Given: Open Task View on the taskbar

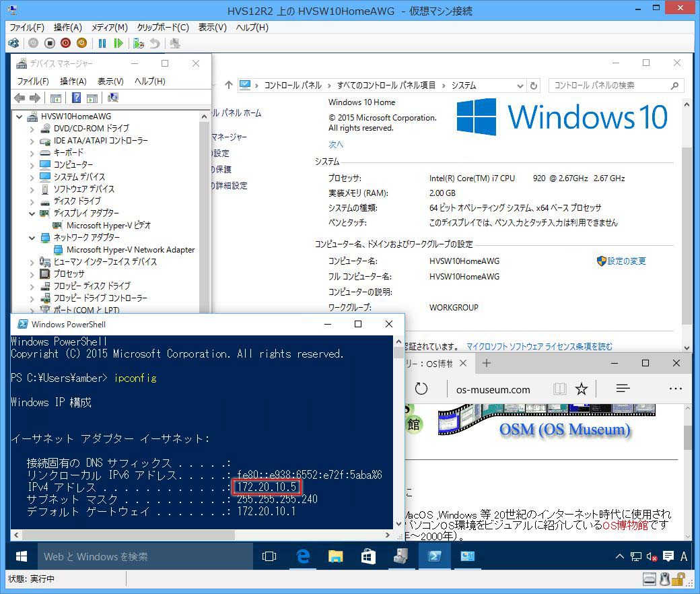Looking at the screenshot, I should (269, 556).
